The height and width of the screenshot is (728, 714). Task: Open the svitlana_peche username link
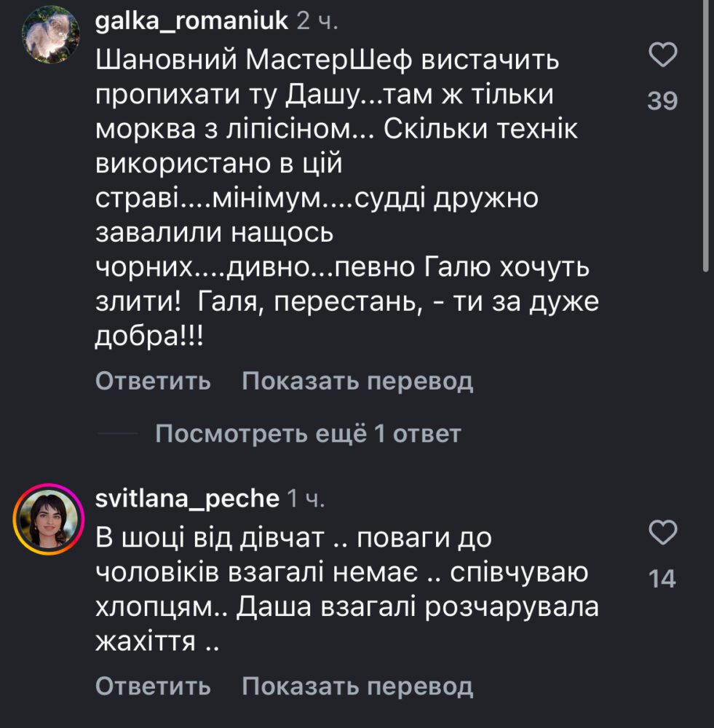(187, 499)
